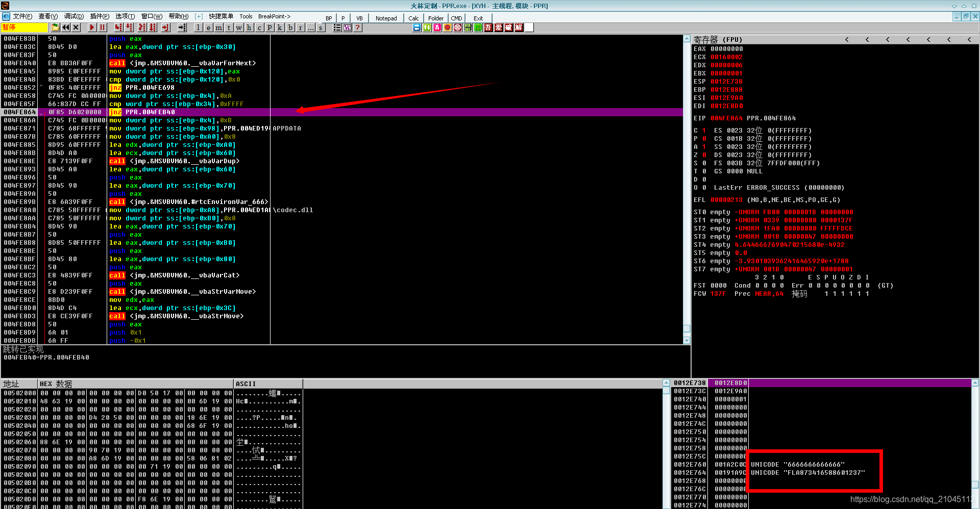Open the 插件(P) menu

coord(100,16)
